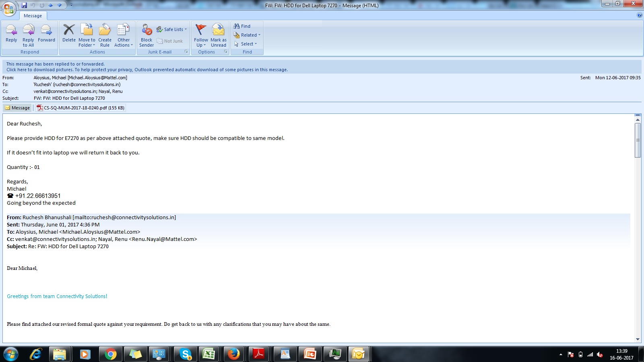Click the download pictures info bar
644x362 pixels.
(x=147, y=70)
